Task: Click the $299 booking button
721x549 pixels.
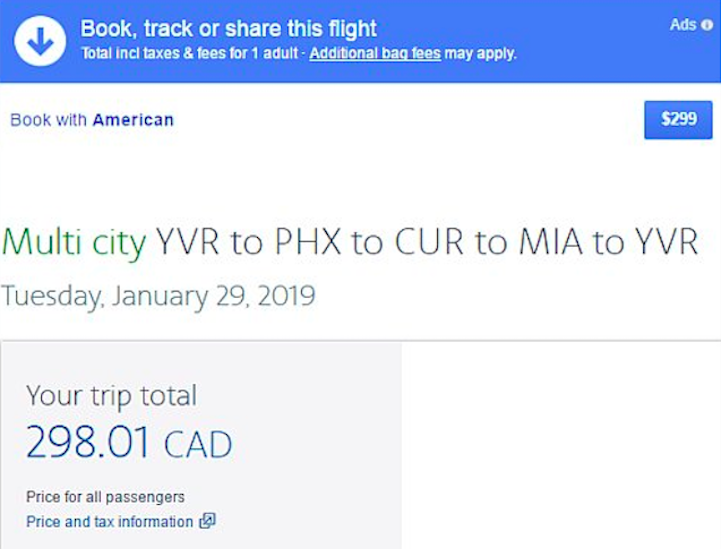Action: (x=678, y=120)
